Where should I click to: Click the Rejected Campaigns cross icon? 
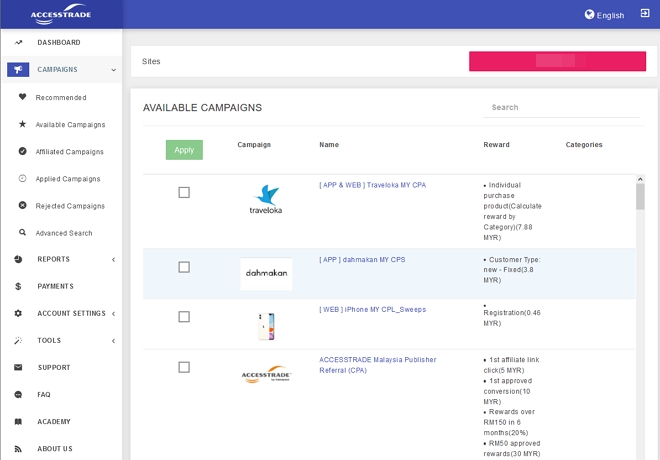pos(22,205)
